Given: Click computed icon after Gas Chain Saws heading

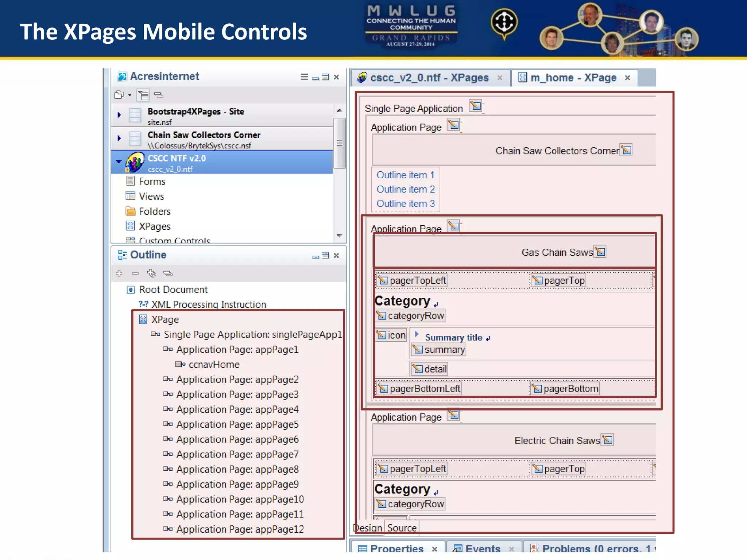Looking at the screenshot, I should click(x=600, y=252).
